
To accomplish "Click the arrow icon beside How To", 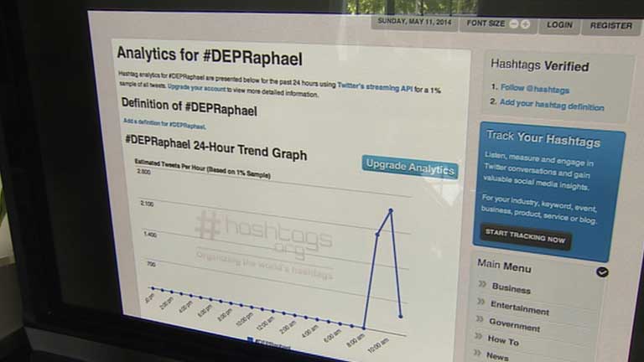I will click(x=480, y=337).
